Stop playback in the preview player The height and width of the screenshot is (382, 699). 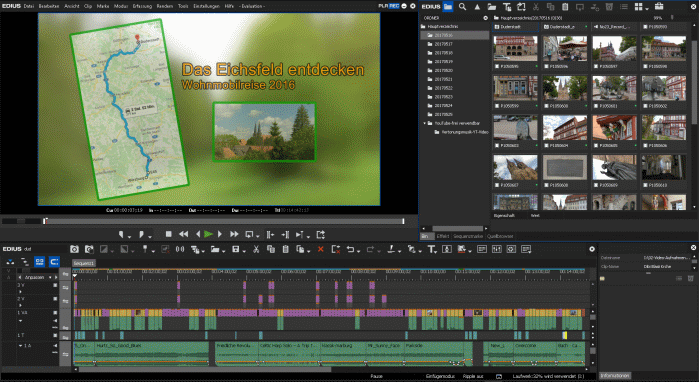(169, 234)
